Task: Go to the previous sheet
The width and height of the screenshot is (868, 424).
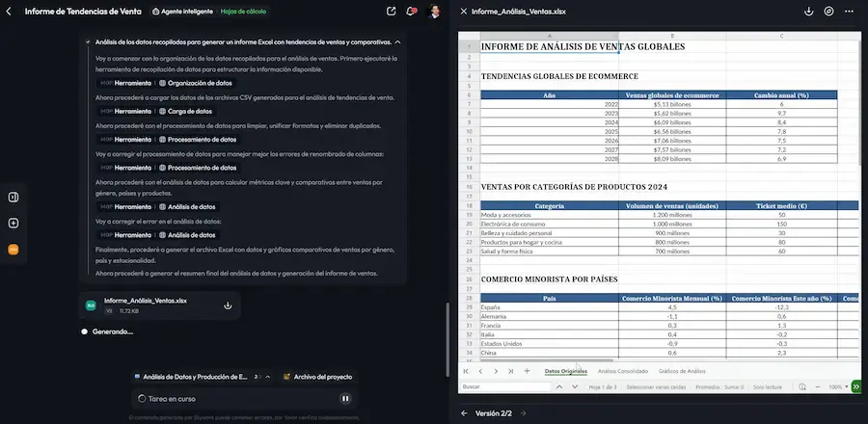Action: [x=480, y=371]
